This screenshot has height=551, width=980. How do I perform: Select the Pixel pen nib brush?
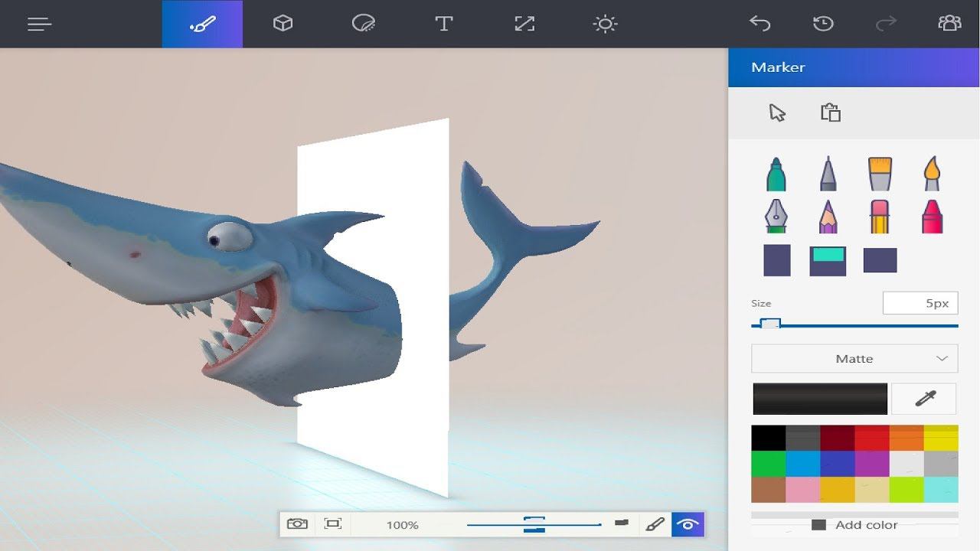coord(776,217)
